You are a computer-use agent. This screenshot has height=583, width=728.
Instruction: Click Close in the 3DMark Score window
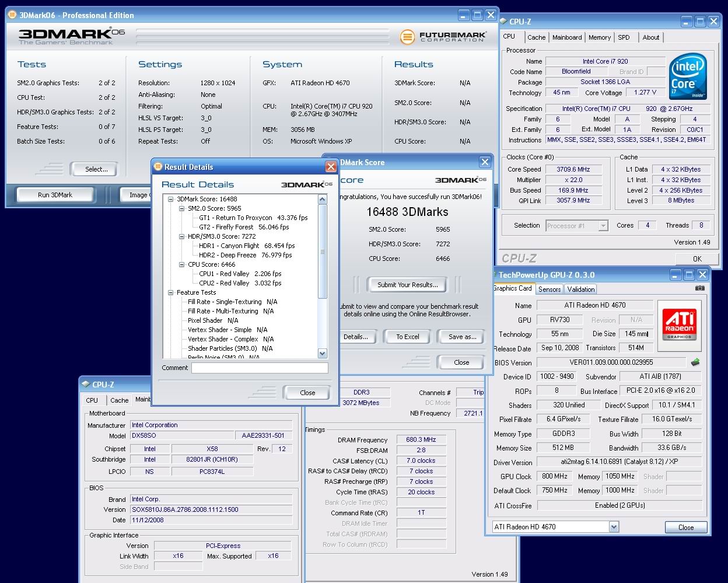[461, 362]
